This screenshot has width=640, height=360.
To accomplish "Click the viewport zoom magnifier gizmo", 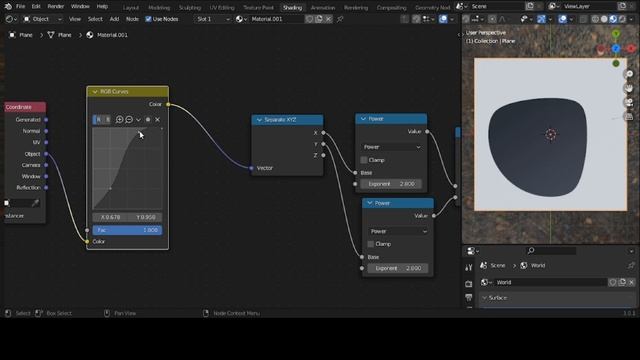I will coord(629,74).
